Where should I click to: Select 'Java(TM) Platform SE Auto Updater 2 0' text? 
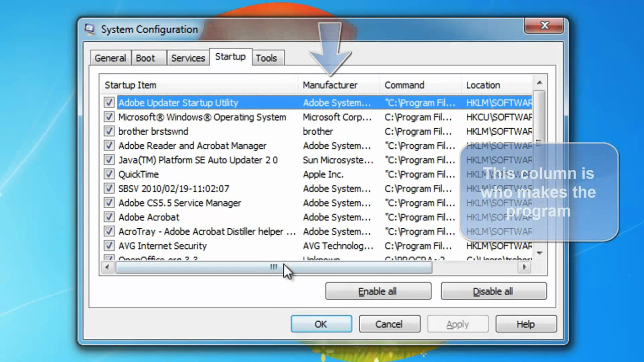198,160
